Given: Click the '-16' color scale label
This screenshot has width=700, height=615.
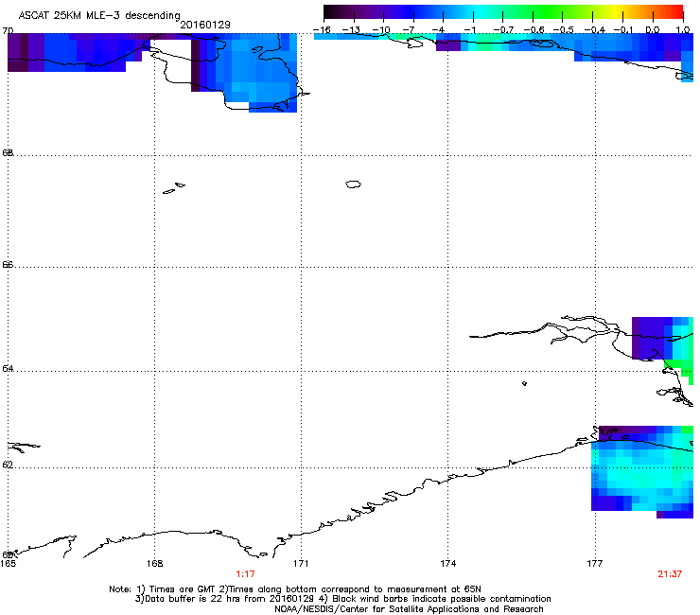Looking at the screenshot, I should coord(322,30).
